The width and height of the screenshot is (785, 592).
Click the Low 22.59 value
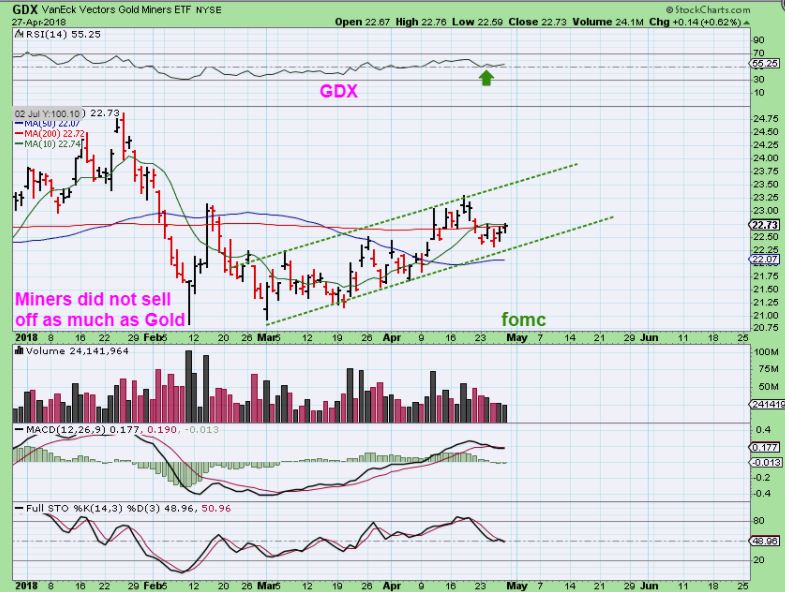(x=478, y=22)
